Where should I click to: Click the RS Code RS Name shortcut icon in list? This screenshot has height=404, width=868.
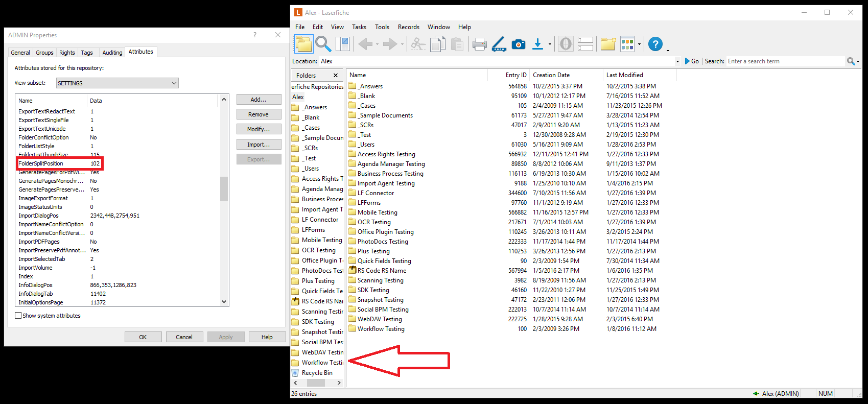pyautogui.click(x=353, y=270)
